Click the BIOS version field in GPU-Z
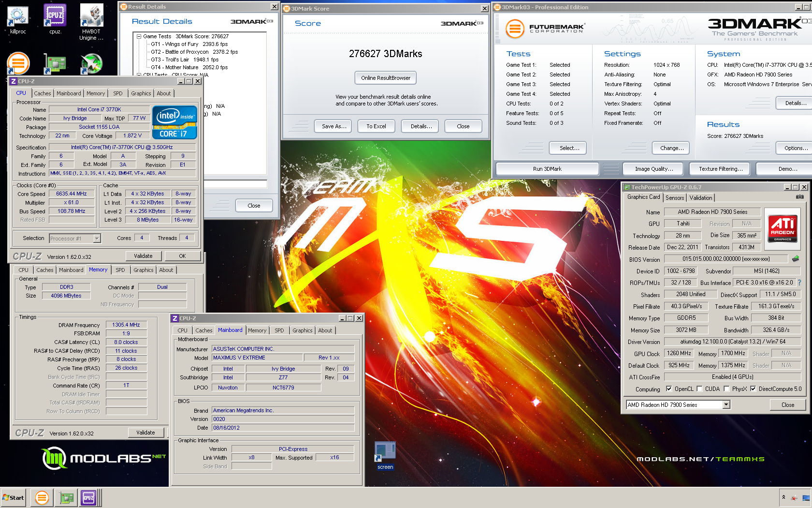 click(x=725, y=259)
